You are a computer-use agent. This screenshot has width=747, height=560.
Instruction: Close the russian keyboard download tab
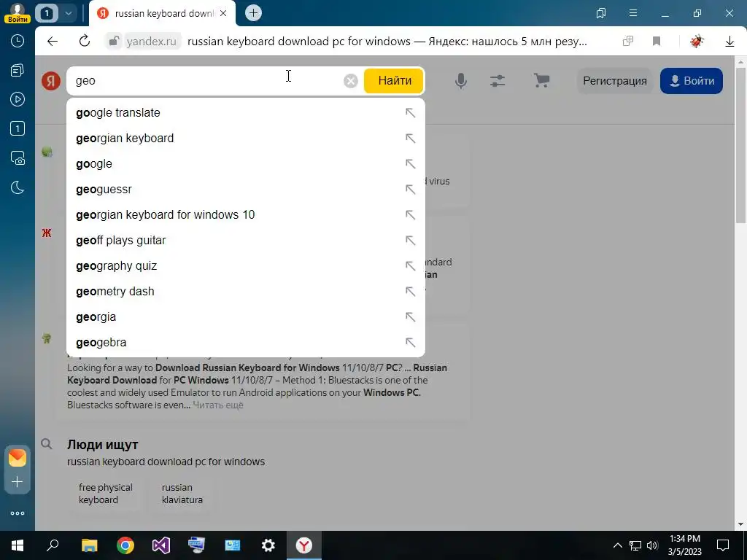[x=223, y=13]
